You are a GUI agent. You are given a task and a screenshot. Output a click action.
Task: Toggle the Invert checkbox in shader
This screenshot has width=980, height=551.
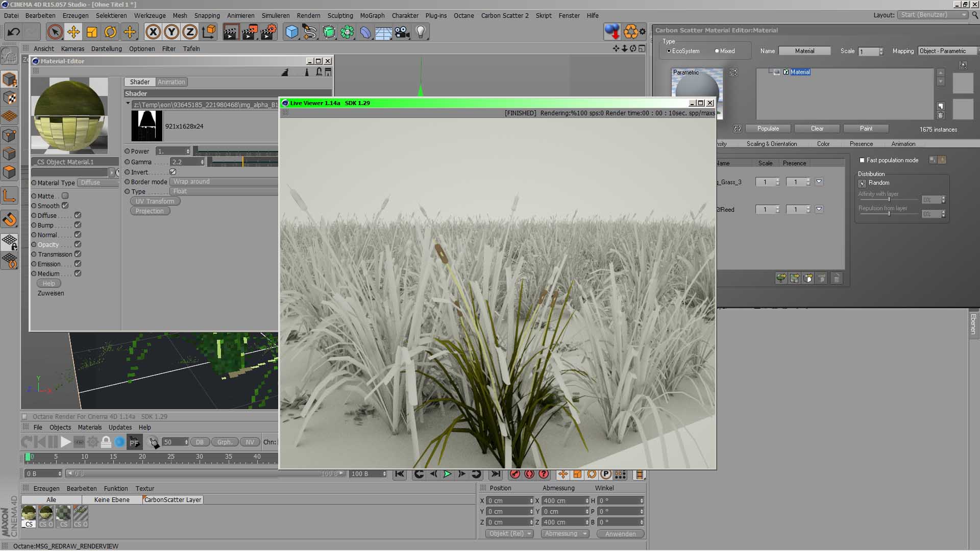coord(173,172)
